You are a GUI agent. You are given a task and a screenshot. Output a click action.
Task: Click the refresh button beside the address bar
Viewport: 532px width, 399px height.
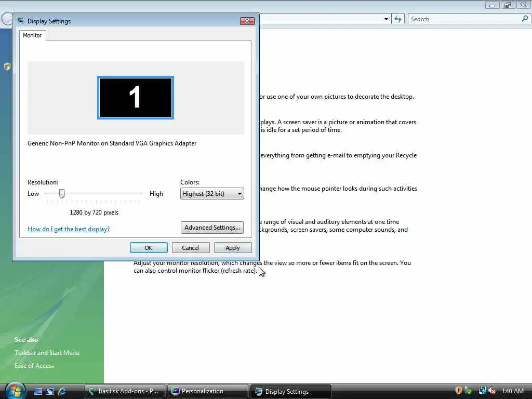398,19
